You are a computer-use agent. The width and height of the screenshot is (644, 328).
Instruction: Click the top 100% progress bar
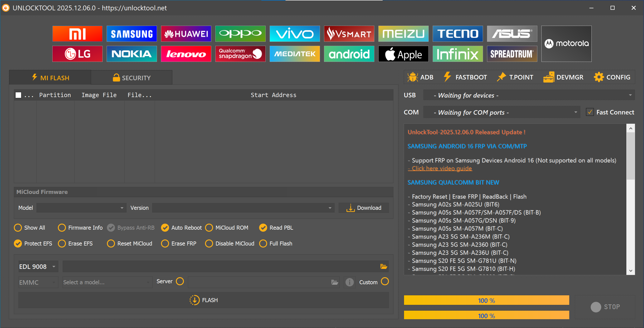click(x=486, y=300)
